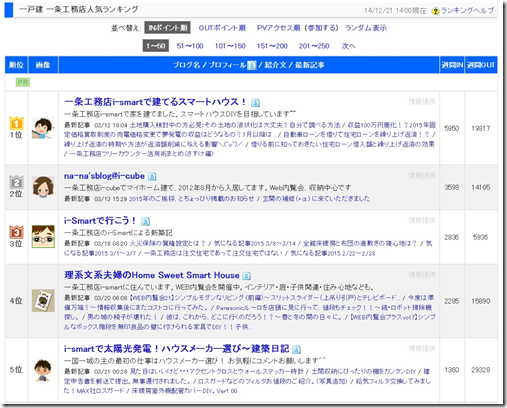
Task: Click 情報提供 in the 1位 row
Action: click(x=422, y=101)
